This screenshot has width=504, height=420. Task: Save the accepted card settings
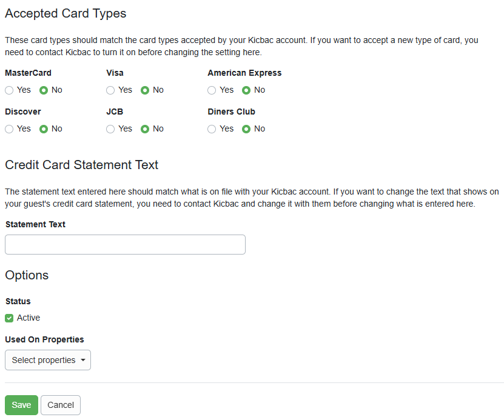pos(21,405)
